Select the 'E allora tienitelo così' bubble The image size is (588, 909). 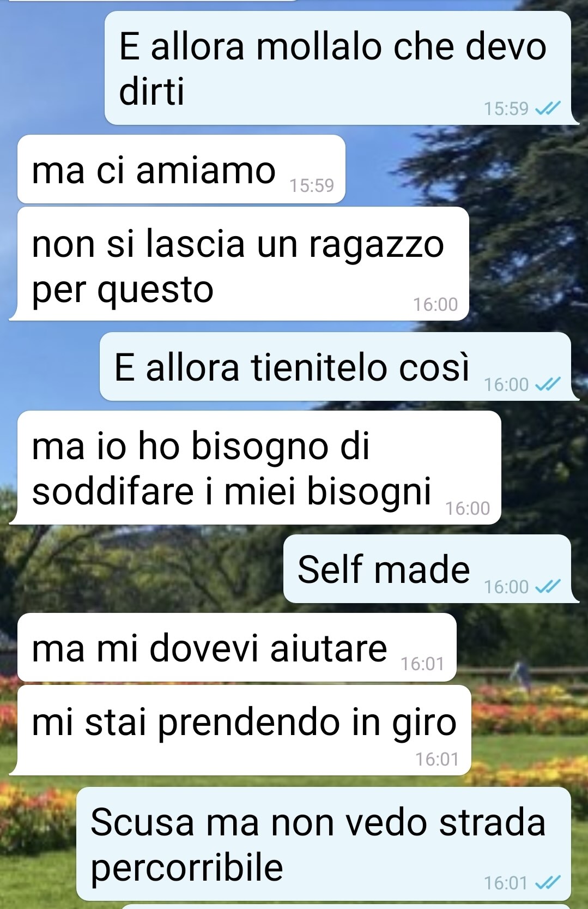[335, 366]
